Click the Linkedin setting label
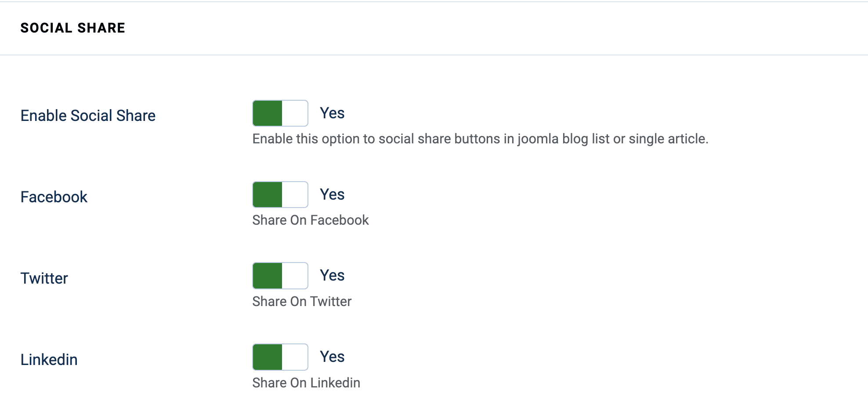The image size is (868, 416). point(49,359)
